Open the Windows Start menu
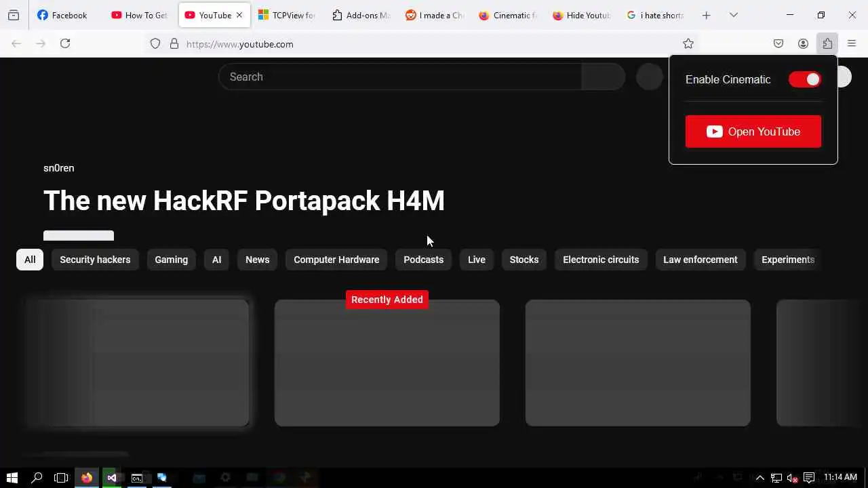This screenshot has height=488, width=868. pos(12,478)
